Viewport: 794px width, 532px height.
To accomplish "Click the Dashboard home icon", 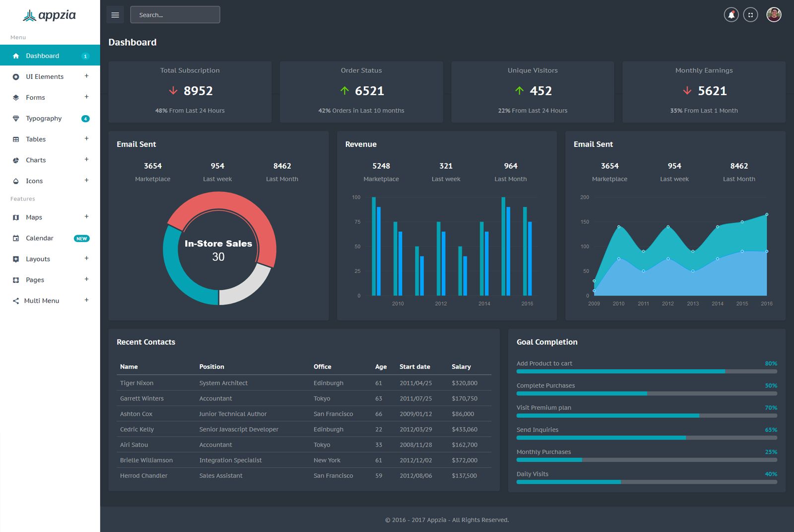I will click(x=16, y=56).
